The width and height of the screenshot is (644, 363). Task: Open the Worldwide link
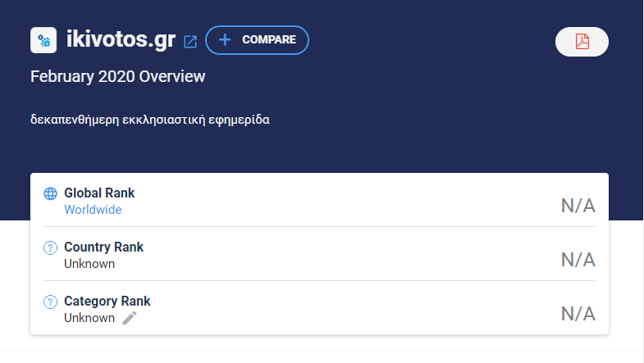93,210
